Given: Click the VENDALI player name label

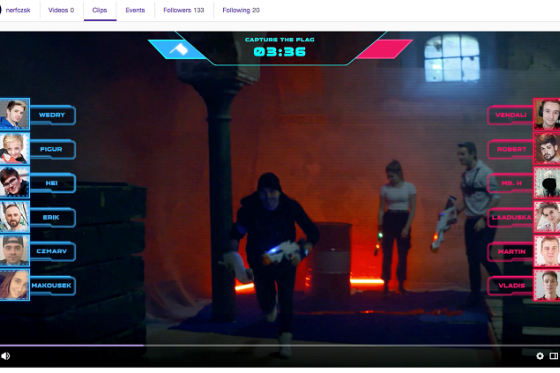Looking at the screenshot, I should coord(511,115).
